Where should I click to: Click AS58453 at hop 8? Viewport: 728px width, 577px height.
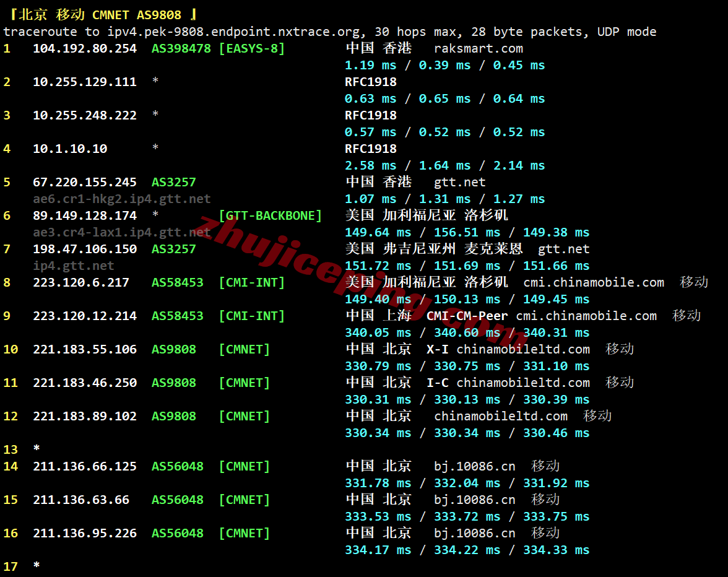click(x=177, y=283)
